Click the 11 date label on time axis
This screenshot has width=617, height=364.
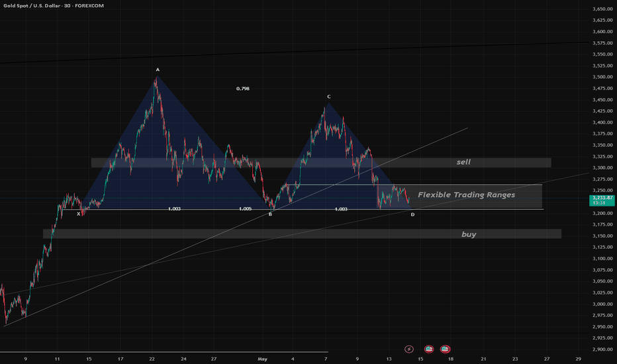coord(58,359)
